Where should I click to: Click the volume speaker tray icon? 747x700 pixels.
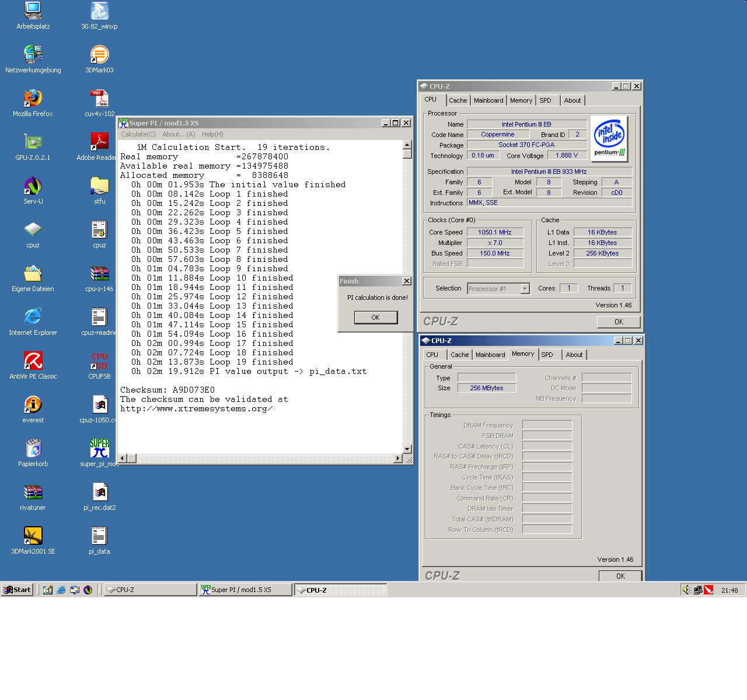point(687,590)
